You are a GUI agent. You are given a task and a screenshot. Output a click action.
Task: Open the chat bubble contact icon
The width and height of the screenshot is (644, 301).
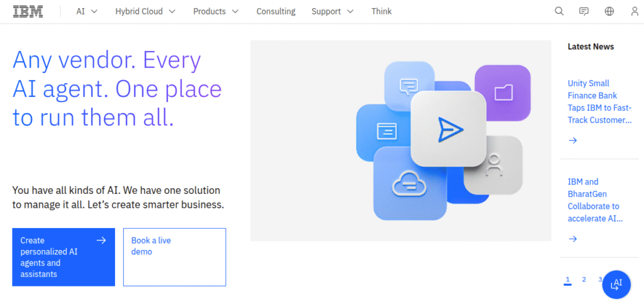(x=584, y=11)
